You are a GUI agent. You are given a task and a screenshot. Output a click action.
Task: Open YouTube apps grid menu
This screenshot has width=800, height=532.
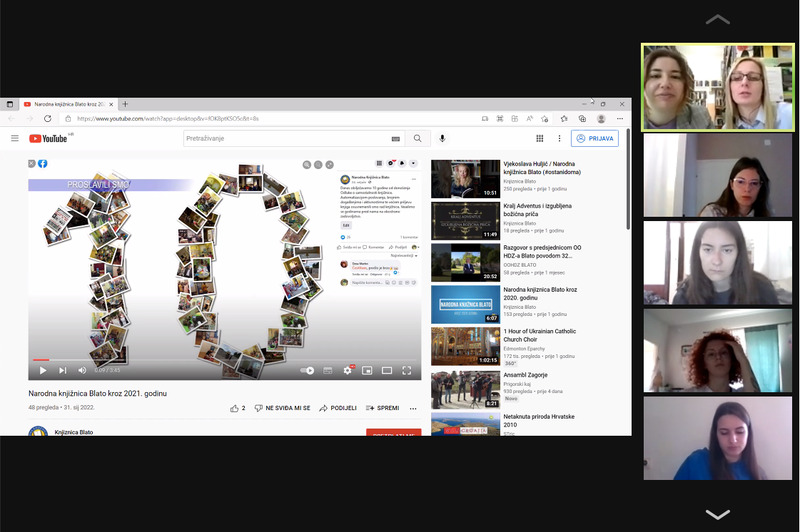tap(540, 138)
